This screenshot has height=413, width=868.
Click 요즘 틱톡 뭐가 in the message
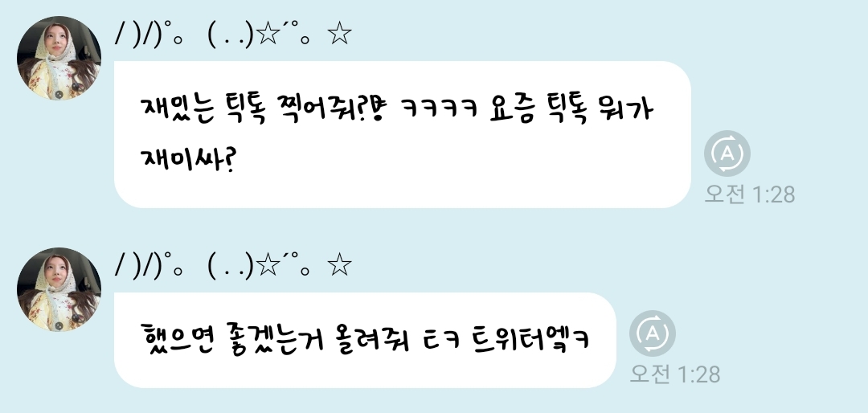[x=571, y=109]
